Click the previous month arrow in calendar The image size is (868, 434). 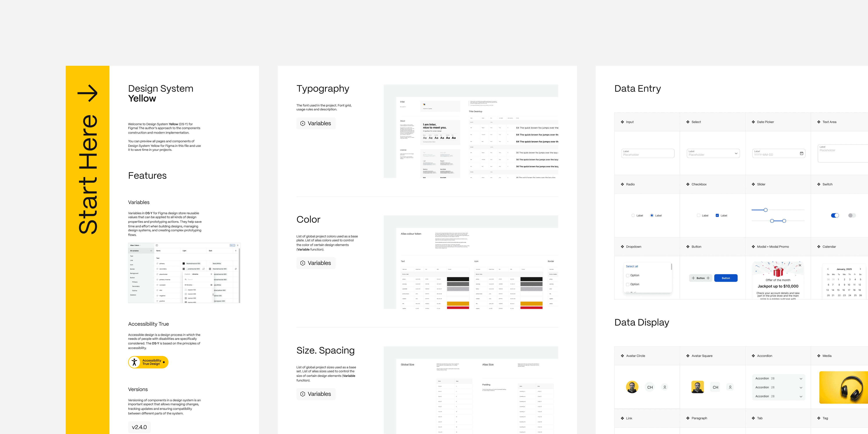pyautogui.click(x=828, y=269)
